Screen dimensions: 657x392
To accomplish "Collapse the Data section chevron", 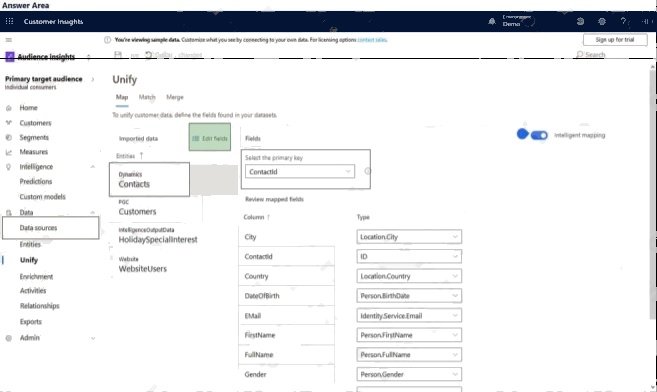I will 93,213.
